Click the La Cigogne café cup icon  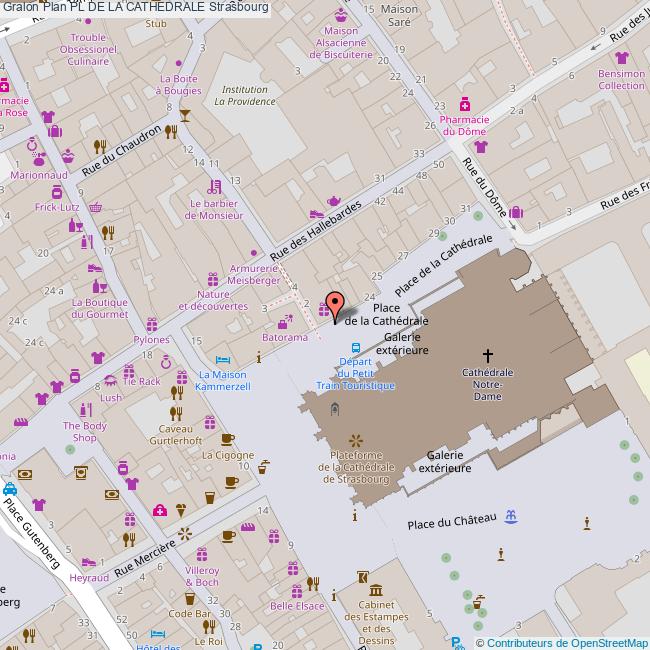[x=227, y=439]
